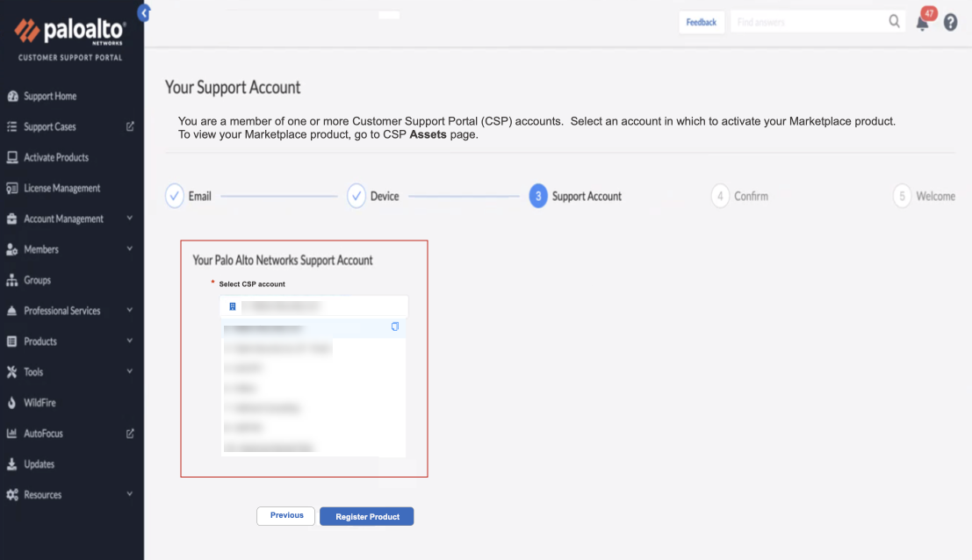The image size is (972, 560).
Task: Click the Professional Services icon
Action: 11,311
